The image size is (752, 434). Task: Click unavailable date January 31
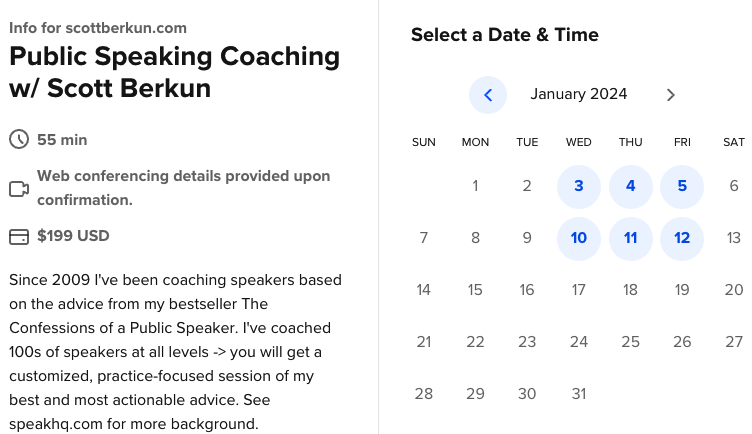point(579,394)
